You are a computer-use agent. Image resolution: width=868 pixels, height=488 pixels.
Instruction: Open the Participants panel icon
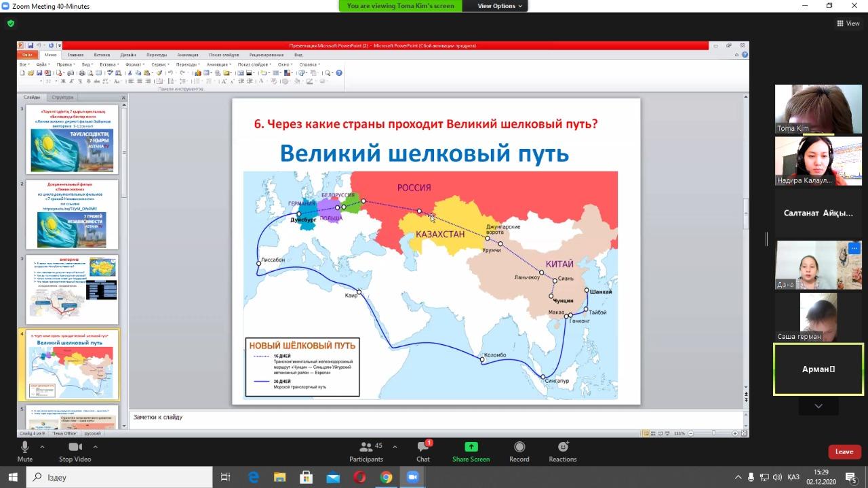click(x=366, y=447)
